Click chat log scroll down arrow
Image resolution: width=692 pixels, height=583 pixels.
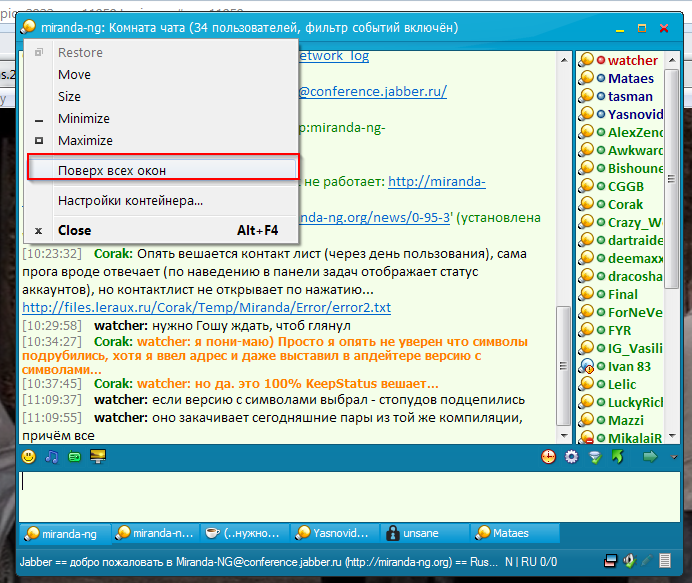[564, 436]
